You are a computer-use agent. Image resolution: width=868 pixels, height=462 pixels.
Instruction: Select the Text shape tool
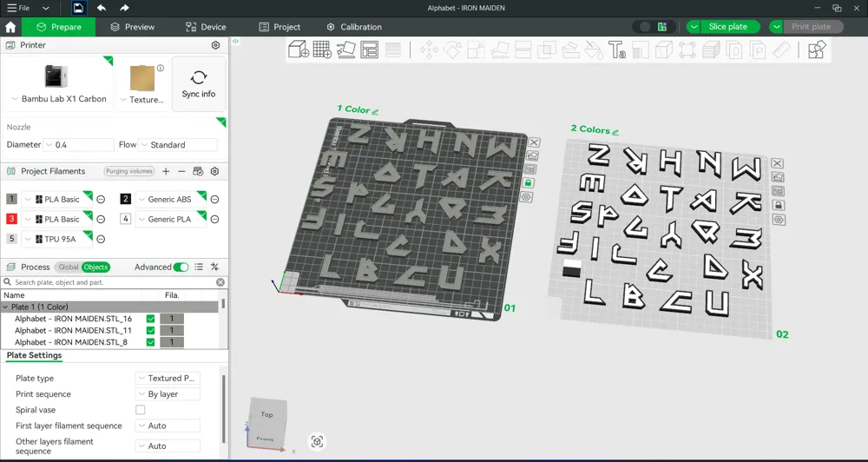click(616, 49)
